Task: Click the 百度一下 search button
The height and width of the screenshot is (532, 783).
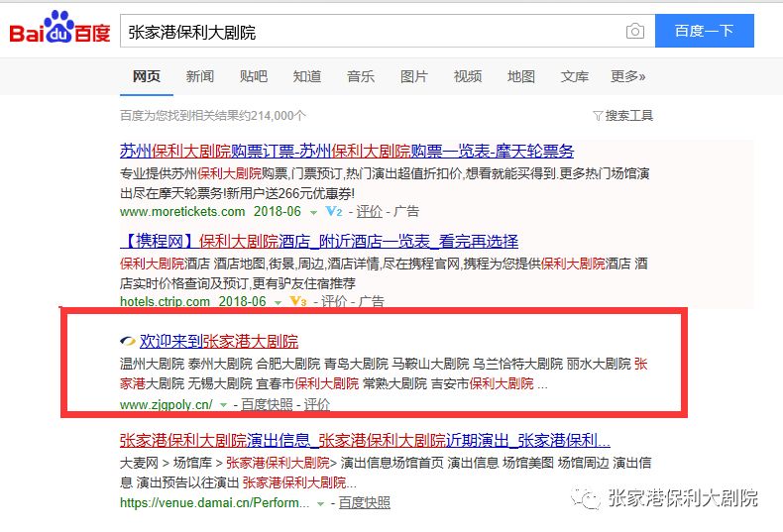Action: [x=704, y=31]
